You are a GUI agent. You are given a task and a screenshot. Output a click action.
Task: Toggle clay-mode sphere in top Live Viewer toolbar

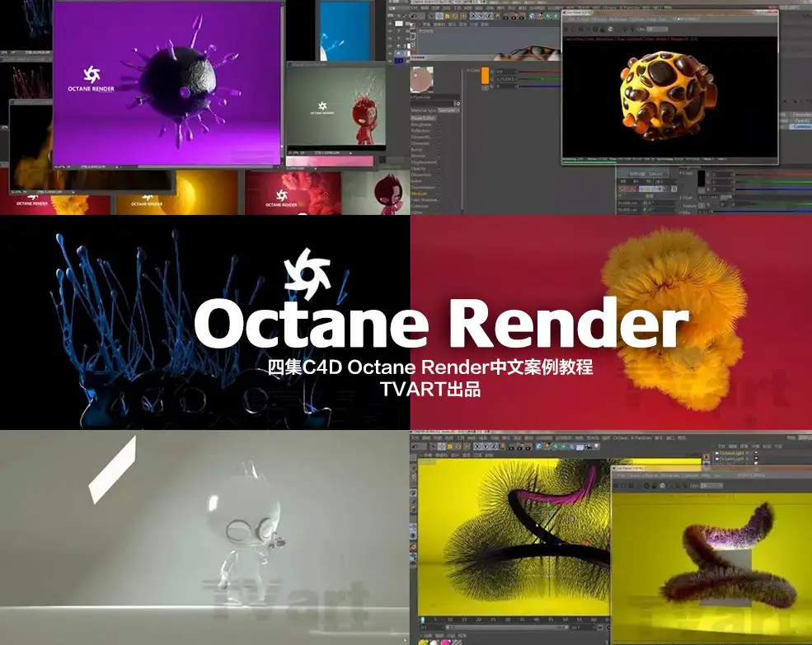click(x=610, y=29)
